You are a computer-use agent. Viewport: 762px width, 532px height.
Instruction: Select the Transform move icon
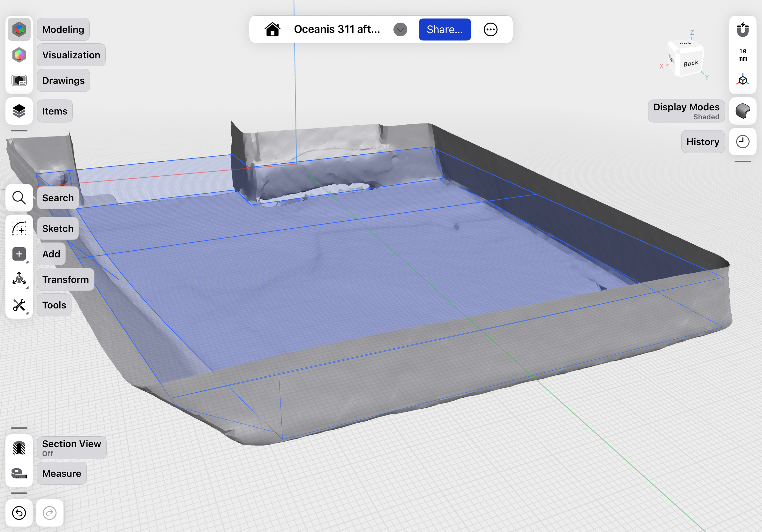pos(19,279)
